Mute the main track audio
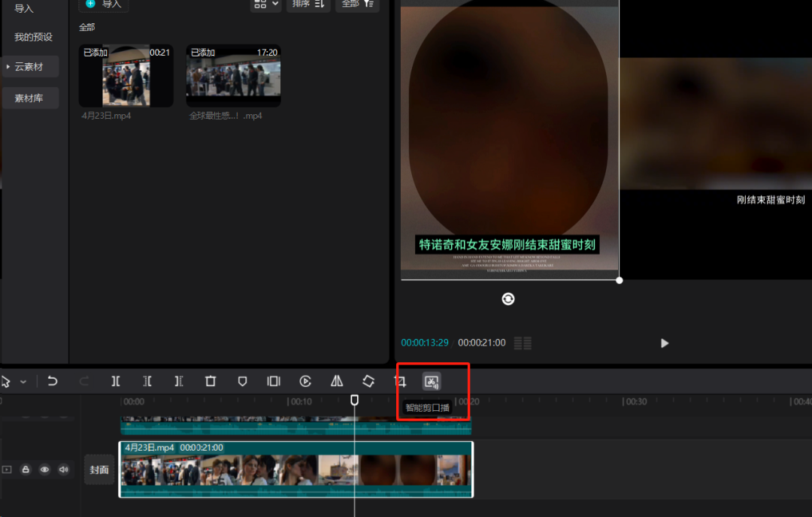The image size is (812, 517). [63, 470]
